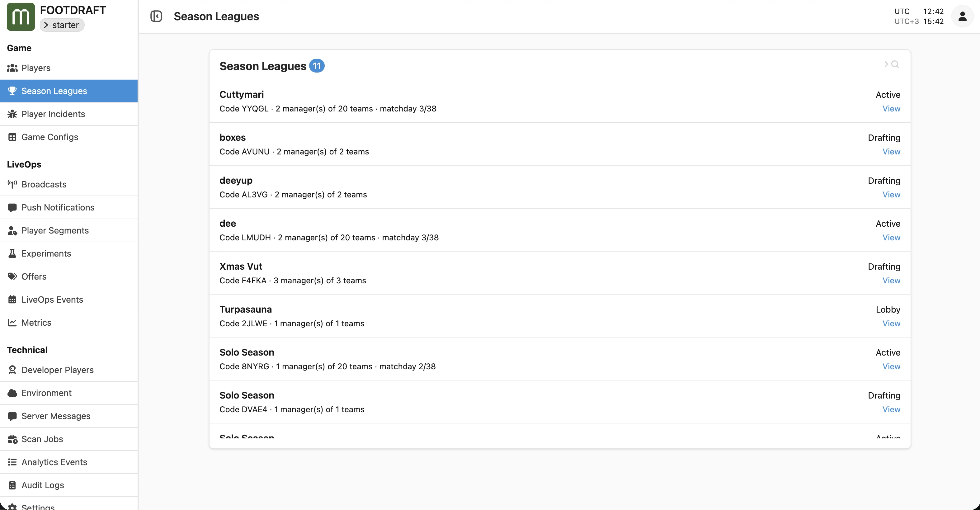Image resolution: width=980 pixels, height=510 pixels.
Task: Click the 'Code AVUNU' details line
Action: 294,152
